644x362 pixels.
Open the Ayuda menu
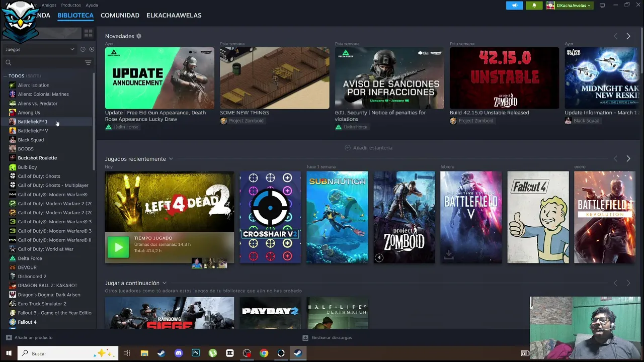(92, 5)
